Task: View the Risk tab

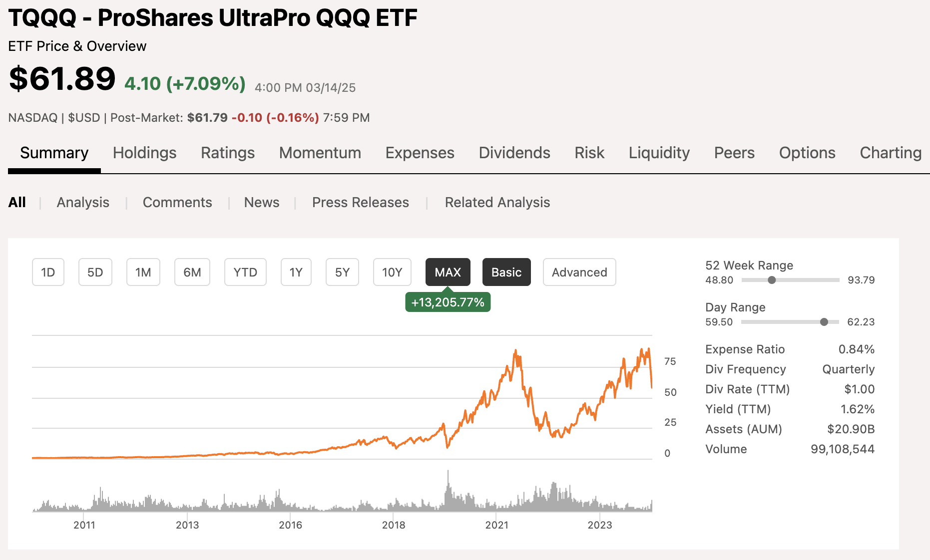Action: point(589,153)
